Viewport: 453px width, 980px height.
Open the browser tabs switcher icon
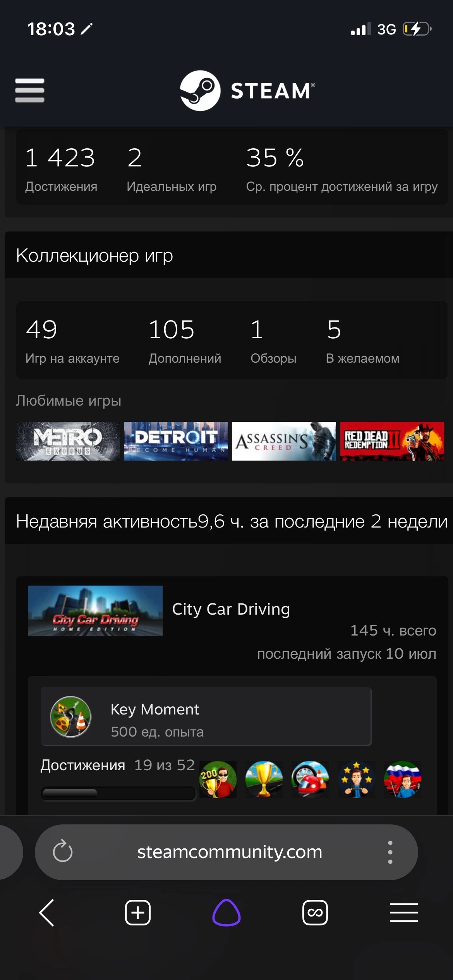(315, 913)
